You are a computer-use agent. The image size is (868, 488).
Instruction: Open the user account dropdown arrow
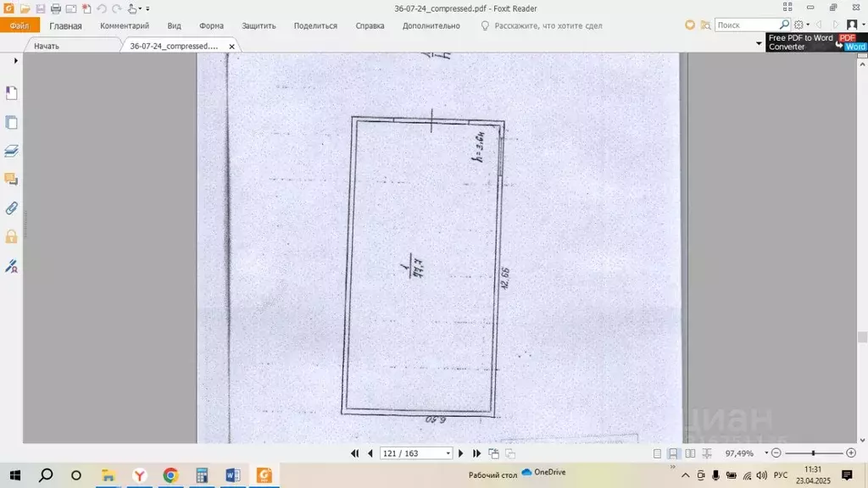click(862, 25)
